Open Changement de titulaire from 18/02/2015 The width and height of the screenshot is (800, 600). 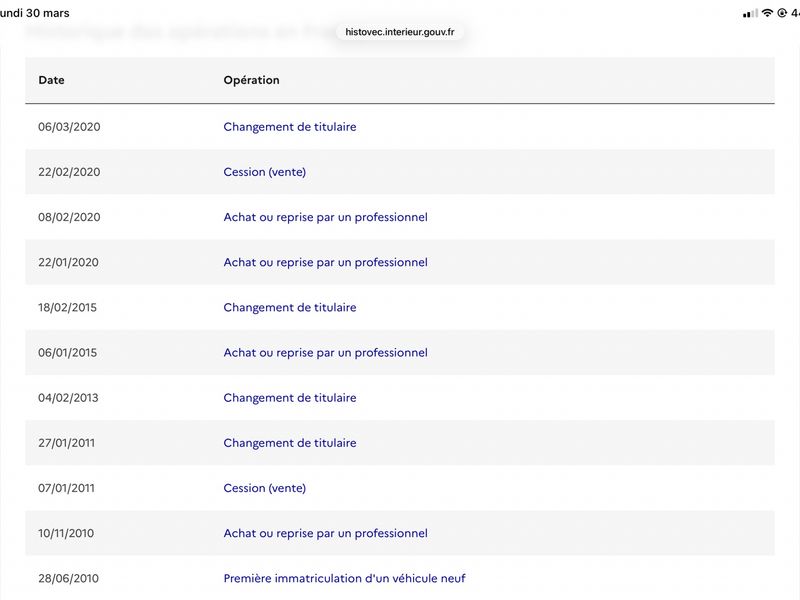(290, 307)
